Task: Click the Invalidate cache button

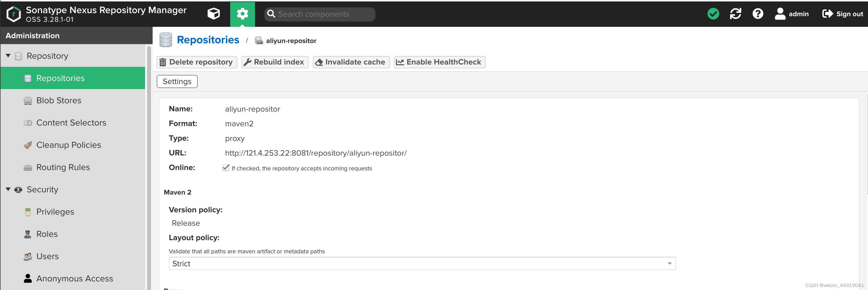Action: point(351,62)
